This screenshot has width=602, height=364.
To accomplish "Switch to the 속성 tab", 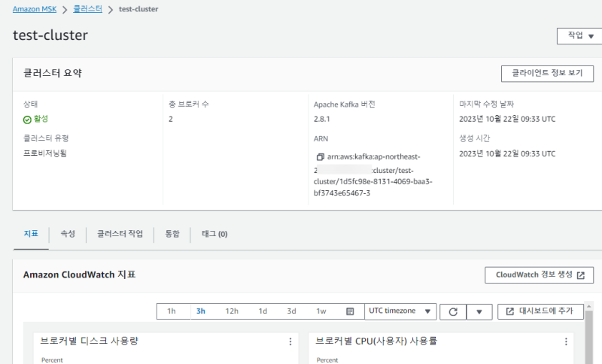I will [x=68, y=234].
